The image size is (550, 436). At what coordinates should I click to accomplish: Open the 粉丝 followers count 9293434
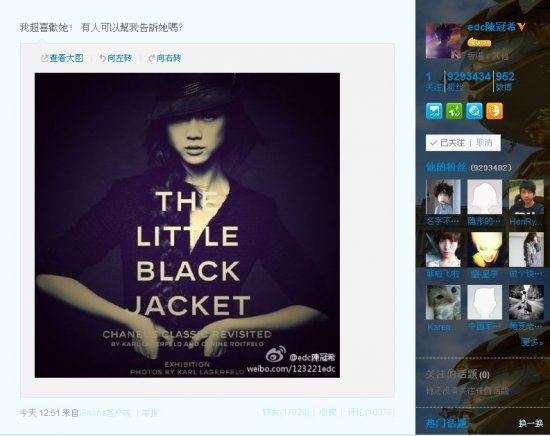(469, 81)
